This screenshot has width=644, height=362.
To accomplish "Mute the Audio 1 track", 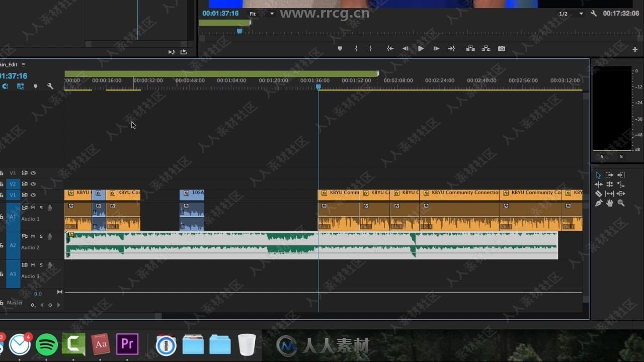I will 33,208.
